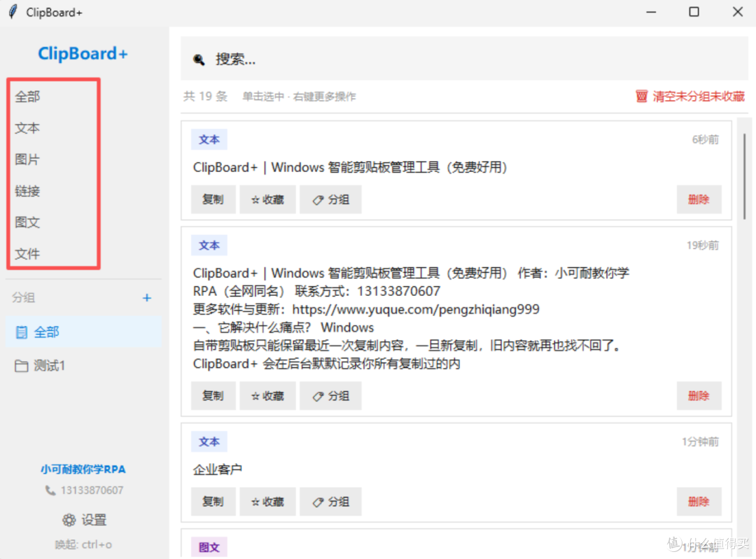The width and height of the screenshot is (756, 559).
Task: Assign 19秒前 clip using 分组 button
Action: (330, 396)
